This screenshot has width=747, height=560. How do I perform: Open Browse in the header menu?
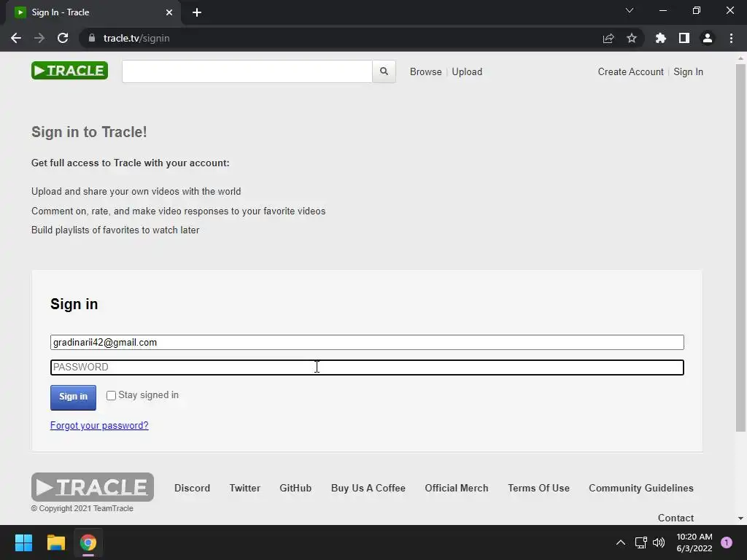point(426,71)
